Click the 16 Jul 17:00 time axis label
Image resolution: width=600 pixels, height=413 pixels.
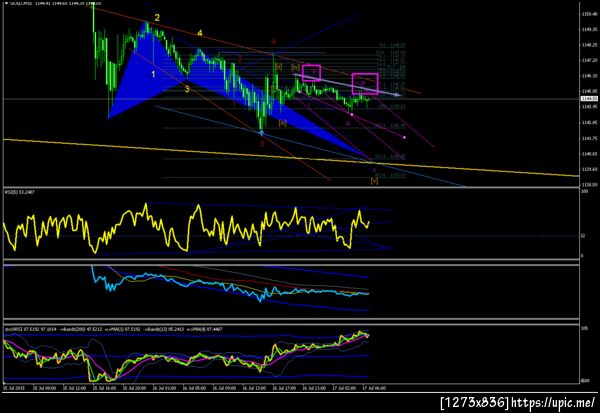284,388
